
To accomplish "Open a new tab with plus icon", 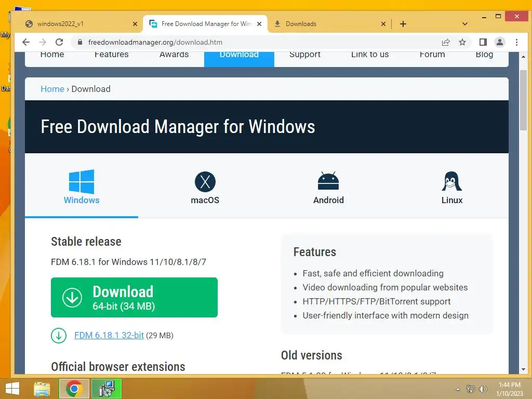I will [x=403, y=24].
